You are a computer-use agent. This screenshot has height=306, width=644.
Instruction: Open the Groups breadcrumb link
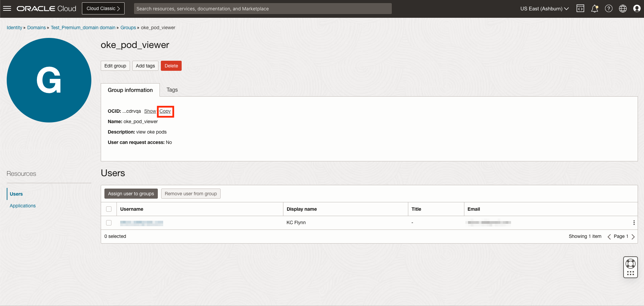tap(128, 28)
